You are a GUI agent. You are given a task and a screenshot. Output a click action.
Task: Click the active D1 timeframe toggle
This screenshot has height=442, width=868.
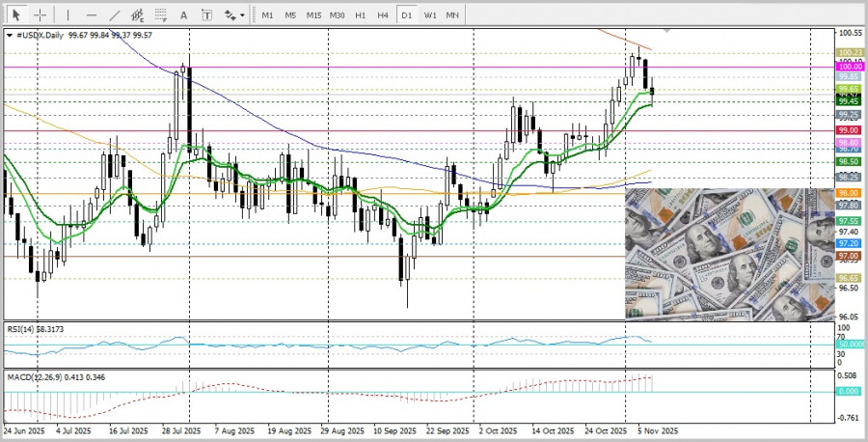(406, 15)
